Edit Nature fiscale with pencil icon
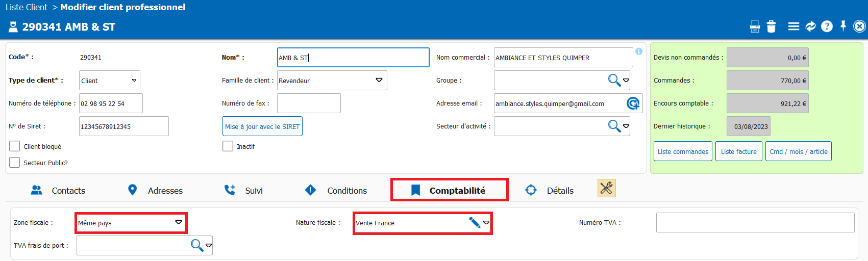Screen dimensions: 868x261 click(x=474, y=223)
